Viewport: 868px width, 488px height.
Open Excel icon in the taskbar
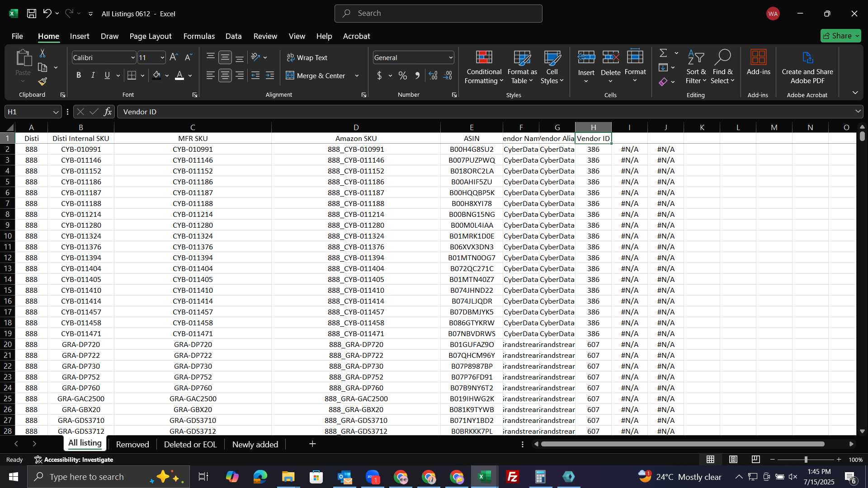[485, 477]
